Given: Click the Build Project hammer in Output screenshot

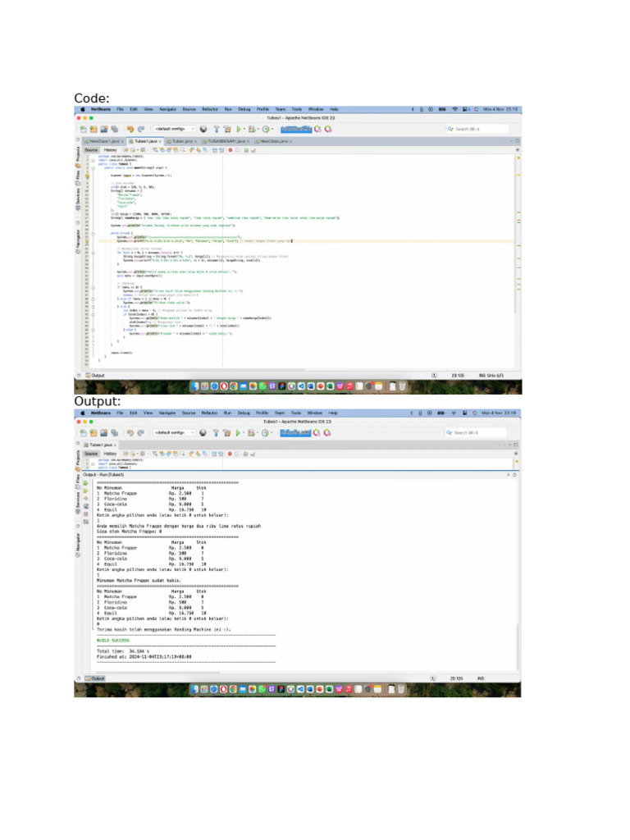Looking at the screenshot, I should pos(216,433).
